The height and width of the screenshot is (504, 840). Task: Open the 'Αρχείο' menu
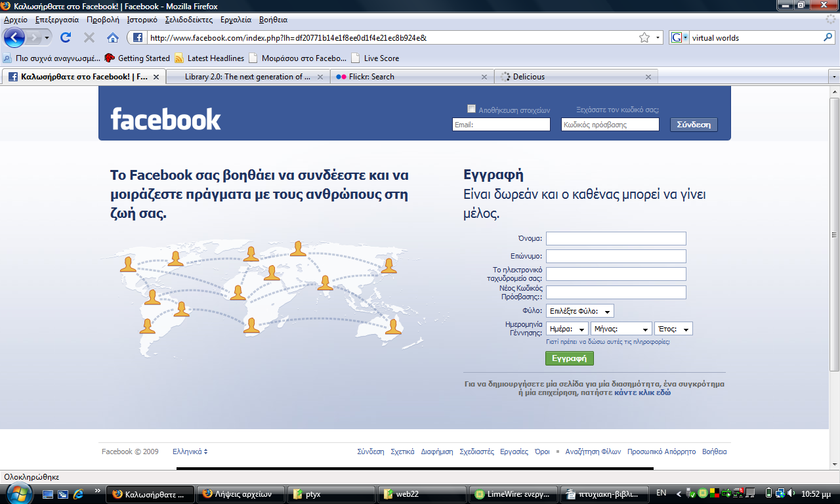point(16,20)
